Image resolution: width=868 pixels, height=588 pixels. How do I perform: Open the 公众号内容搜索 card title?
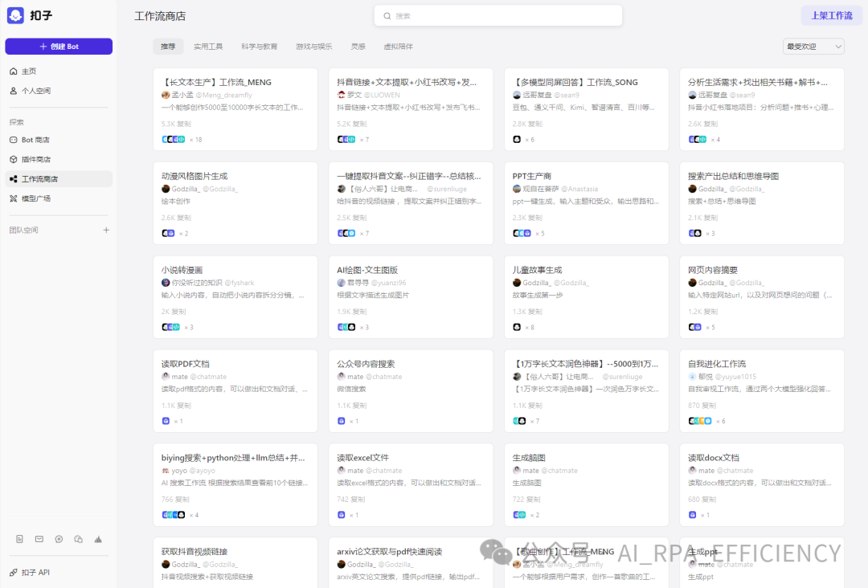366,364
